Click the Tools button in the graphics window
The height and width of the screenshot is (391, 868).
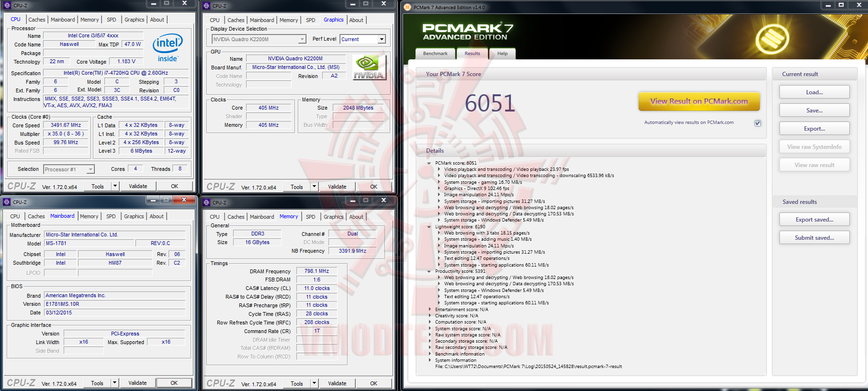click(297, 187)
